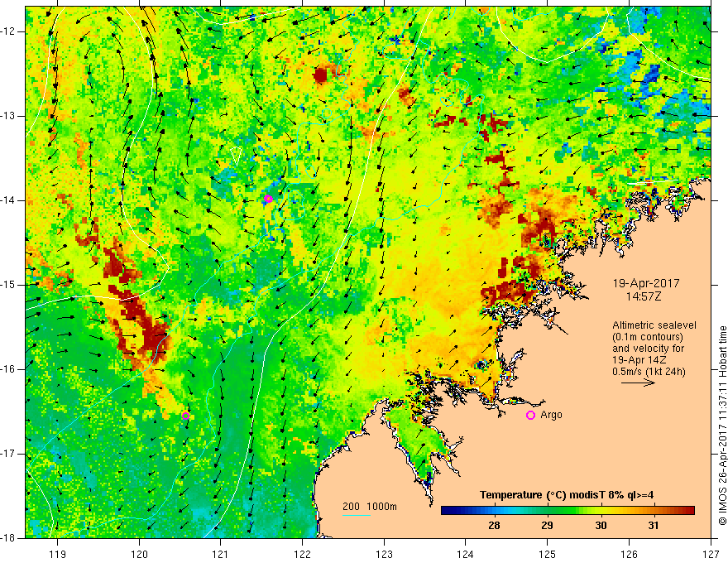Viewport: 728px width, 563px height.
Task: Click the Argo legend circle marker
Action: 530,415
